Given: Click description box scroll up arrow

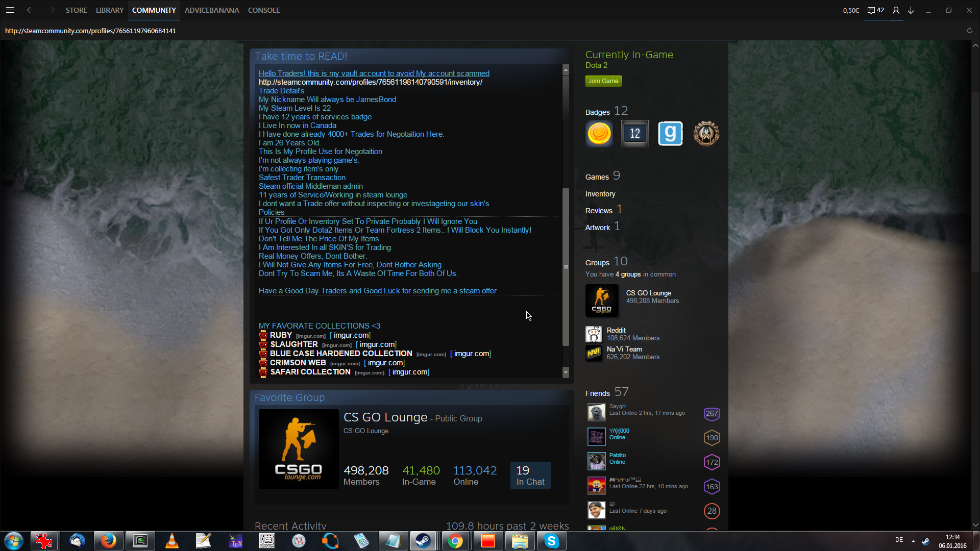Looking at the screenshot, I should click(x=566, y=69).
